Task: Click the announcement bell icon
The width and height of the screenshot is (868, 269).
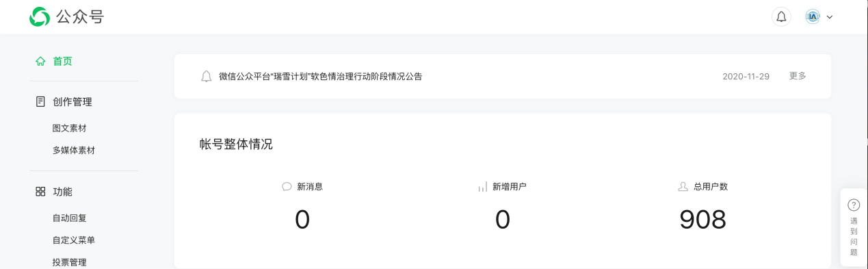Action: coord(206,77)
